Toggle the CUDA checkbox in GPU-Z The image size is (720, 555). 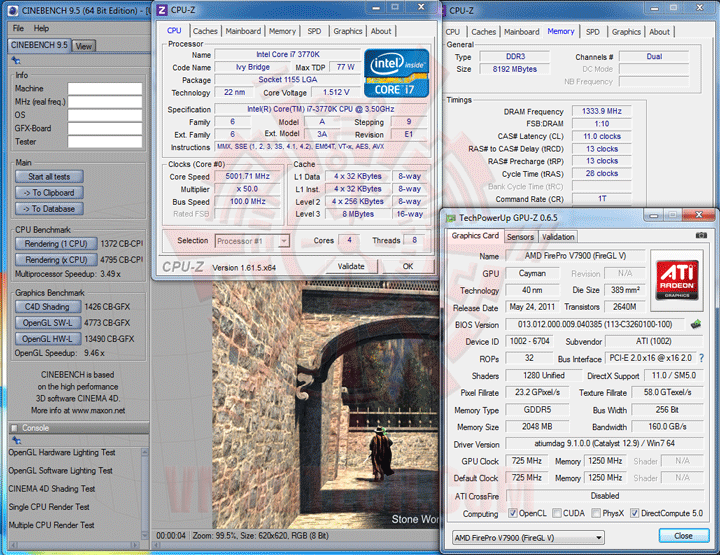point(557,513)
